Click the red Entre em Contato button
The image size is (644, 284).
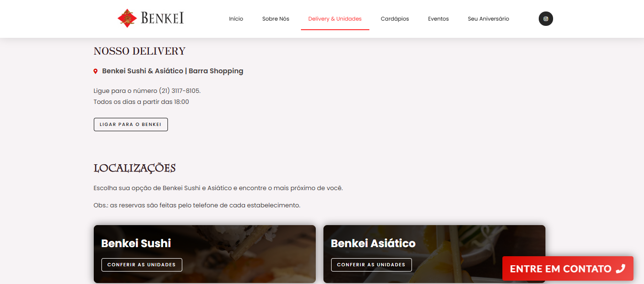click(x=568, y=269)
